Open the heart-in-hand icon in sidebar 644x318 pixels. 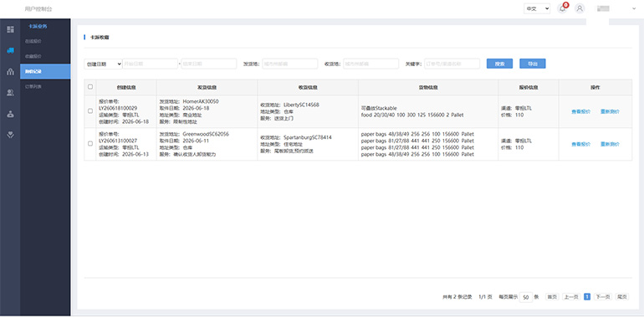point(10,135)
